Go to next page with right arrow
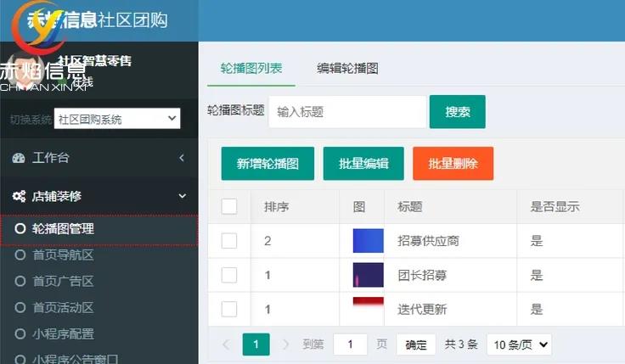Image resolution: width=625 pixels, height=364 pixels. (285, 344)
